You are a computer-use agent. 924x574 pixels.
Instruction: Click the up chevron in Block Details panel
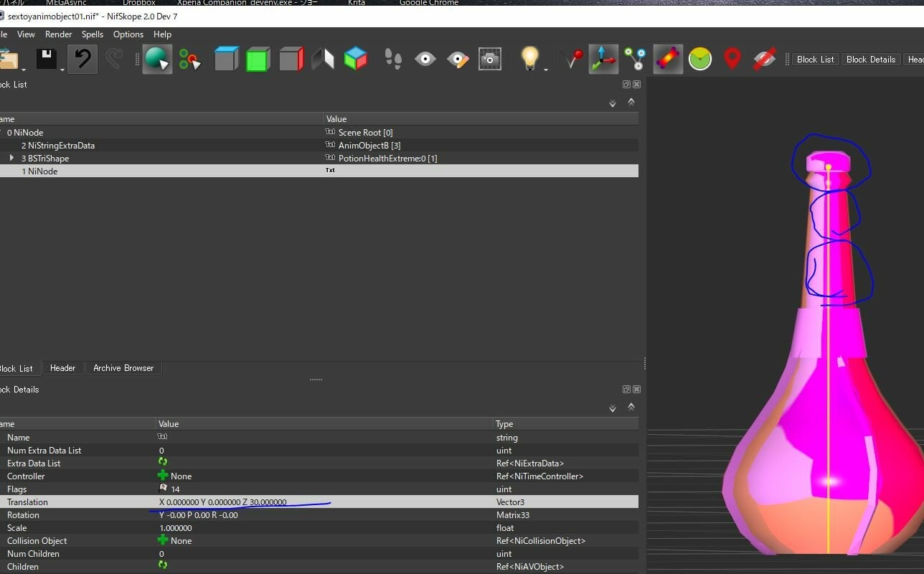[x=631, y=406]
